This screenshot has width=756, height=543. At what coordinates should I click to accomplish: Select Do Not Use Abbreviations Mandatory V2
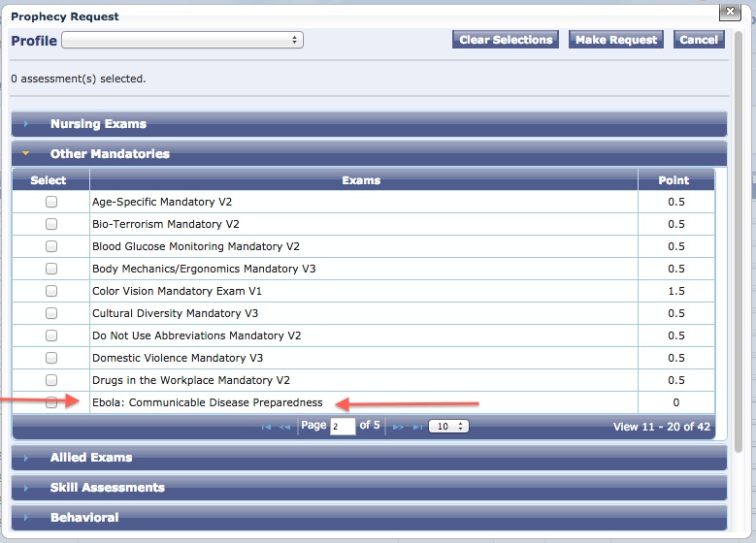pos(51,335)
